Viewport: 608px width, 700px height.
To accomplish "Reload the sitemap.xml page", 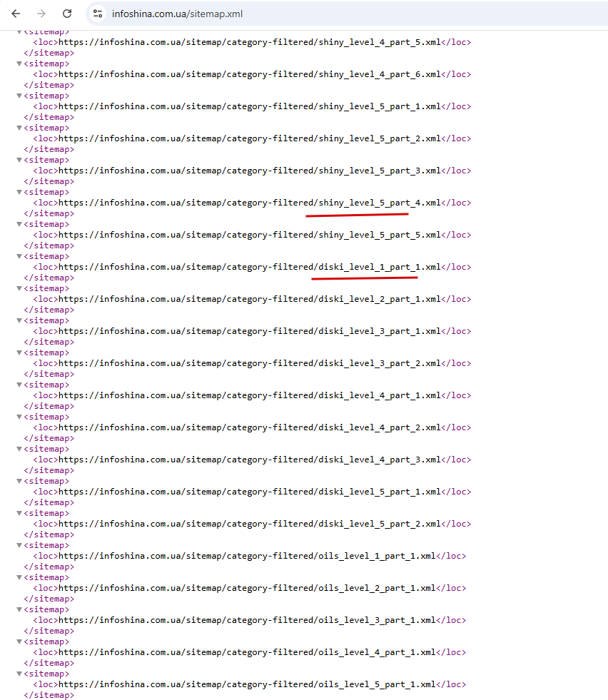I will [x=67, y=14].
